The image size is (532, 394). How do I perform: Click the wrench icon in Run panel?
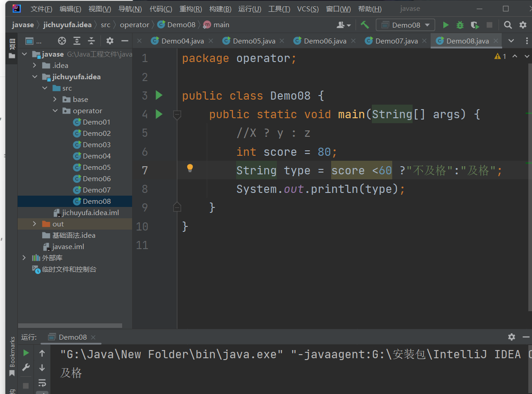pyautogui.click(x=26, y=367)
